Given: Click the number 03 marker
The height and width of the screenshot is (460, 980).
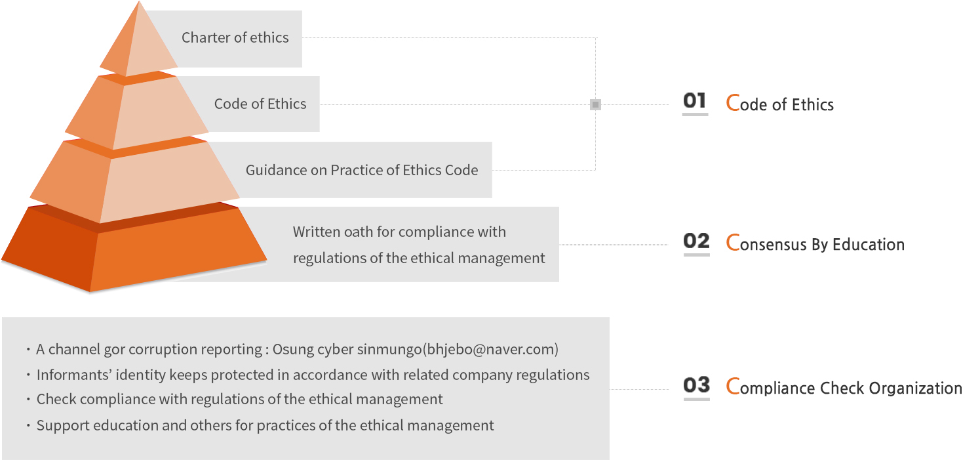Looking at the screenshot, I should 696,386.
